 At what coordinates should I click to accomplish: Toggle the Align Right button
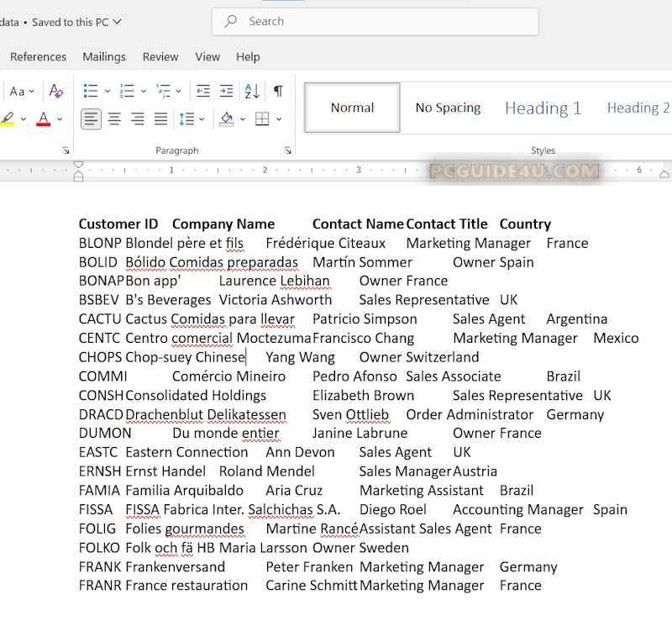(137, 118)
